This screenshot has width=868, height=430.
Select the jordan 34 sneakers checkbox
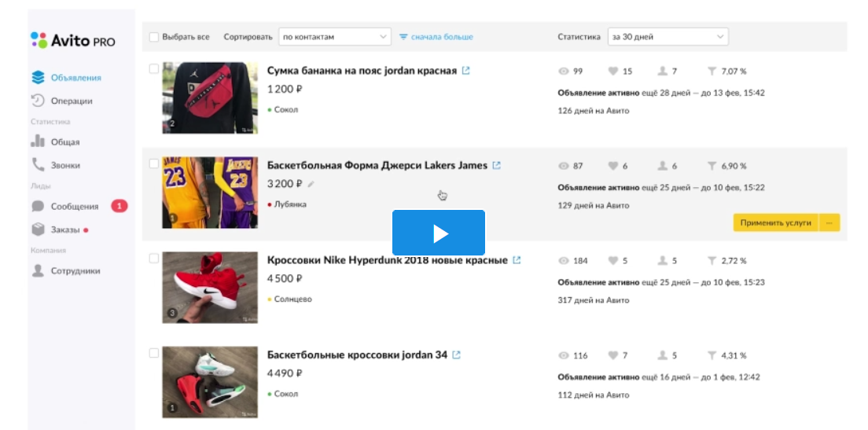coord(154,353)
